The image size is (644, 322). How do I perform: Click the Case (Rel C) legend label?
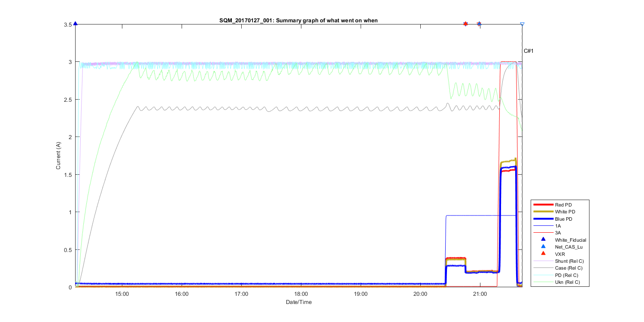point(569,268)
